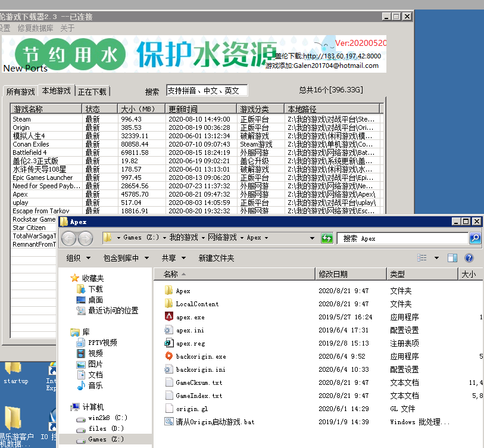Select the 请从Origin启动游戏.bat file
Image resolution: width=484 pixels, height=448 pixels.
(x=210, y=422)
